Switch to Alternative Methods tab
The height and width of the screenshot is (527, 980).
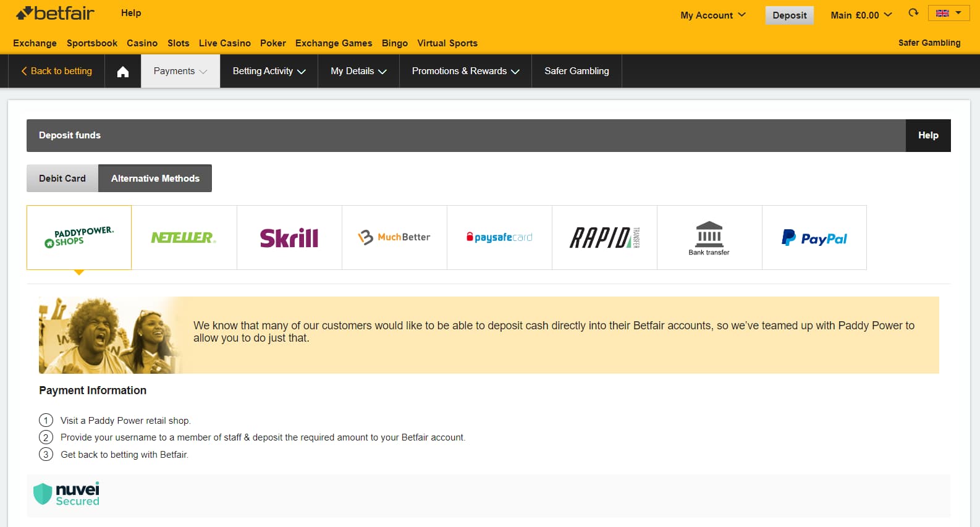click(155, 178)
